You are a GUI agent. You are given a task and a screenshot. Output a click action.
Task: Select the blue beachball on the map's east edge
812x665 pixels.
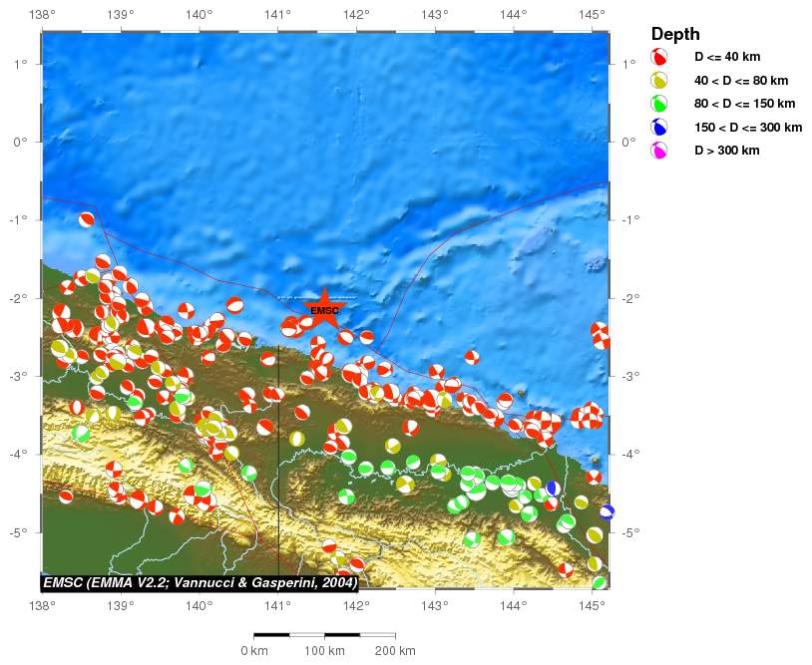click(x=607, y=511)
